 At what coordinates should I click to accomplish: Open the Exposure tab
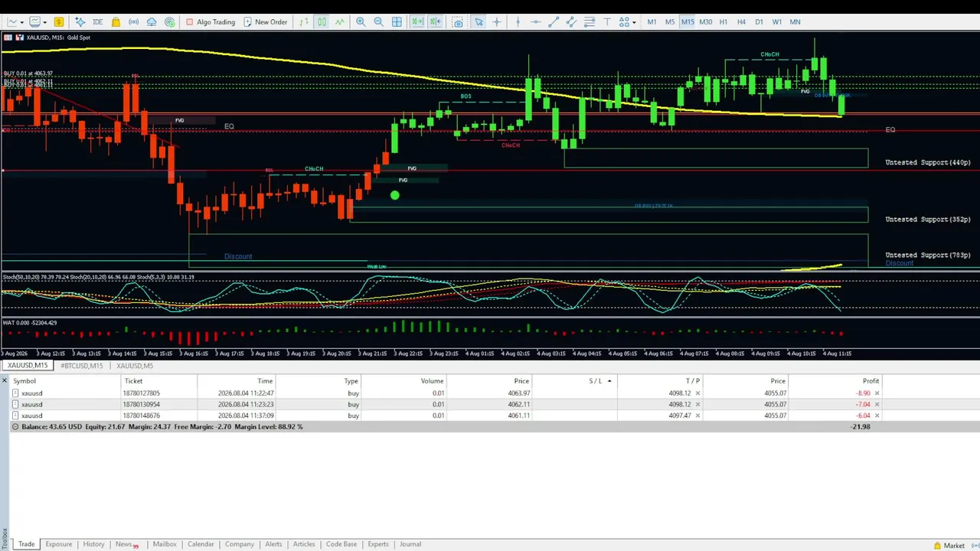pyautogui.click(x=58, y=544)
